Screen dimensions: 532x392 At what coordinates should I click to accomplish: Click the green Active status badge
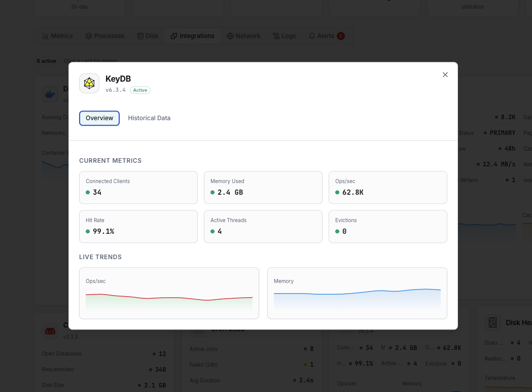point(140,90)
